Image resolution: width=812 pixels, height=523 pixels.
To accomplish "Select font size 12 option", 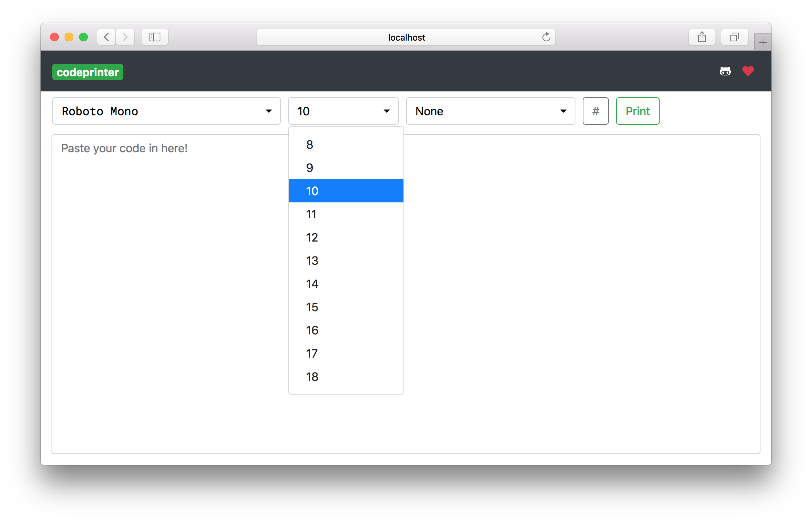I will click(346, 238).
